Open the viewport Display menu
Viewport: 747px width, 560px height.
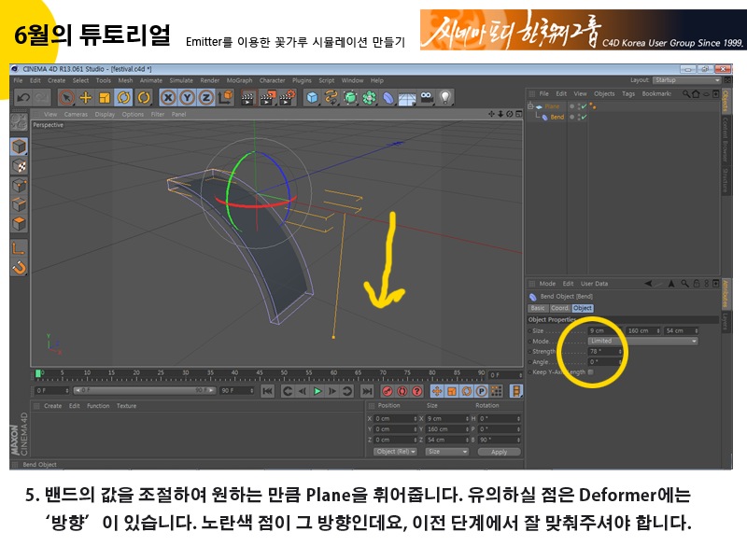105,114
